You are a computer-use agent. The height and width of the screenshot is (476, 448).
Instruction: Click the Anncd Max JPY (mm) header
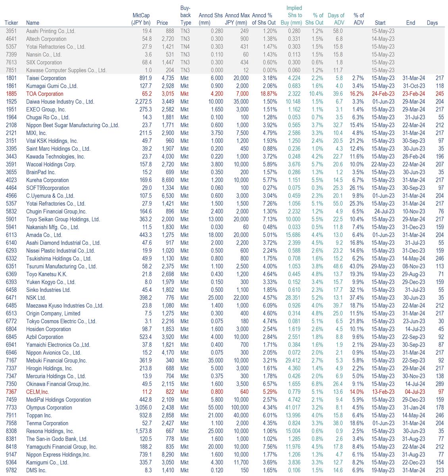pyautogui.click(x=237, y=19)
